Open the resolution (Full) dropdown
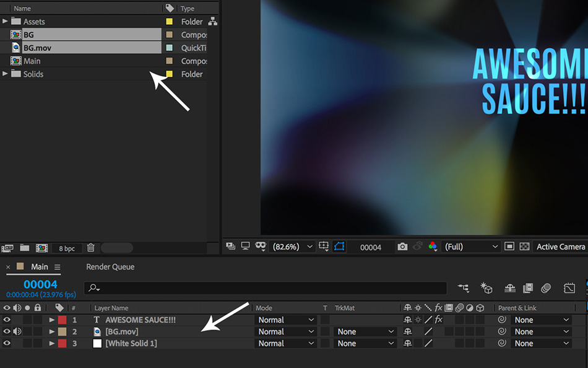Image resolution: width=588 pixels, height=368 pixels. 472,247
